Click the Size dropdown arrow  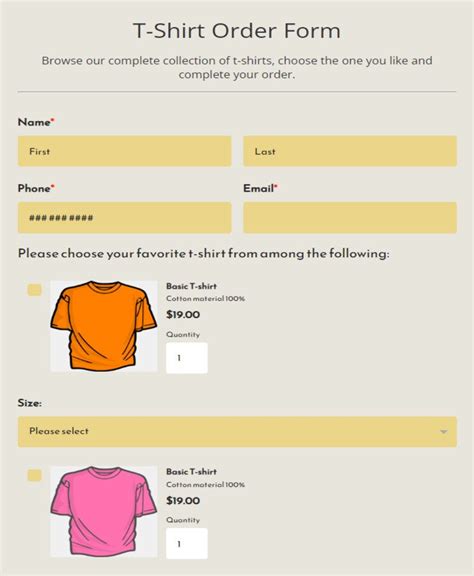click(x=444, y=432)
